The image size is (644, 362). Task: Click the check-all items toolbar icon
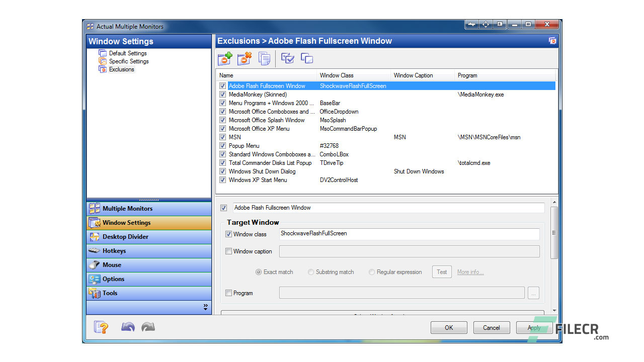click(x=288, y=58)
